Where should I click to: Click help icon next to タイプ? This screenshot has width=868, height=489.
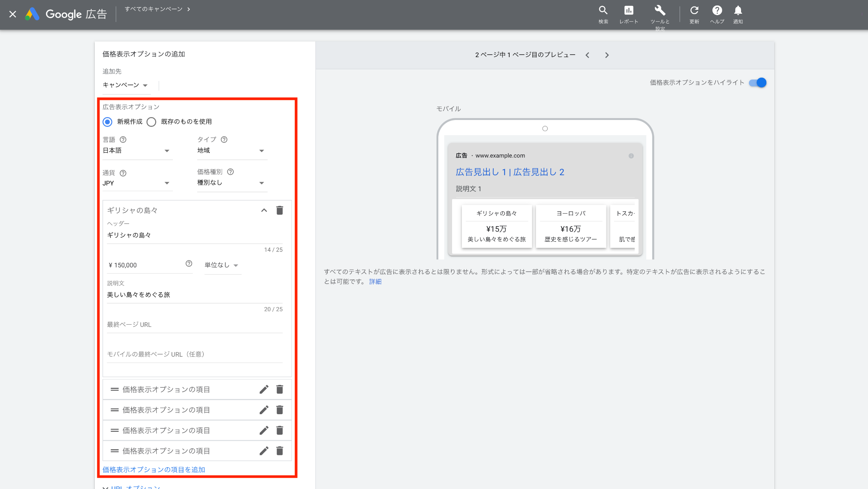pyautogui.click(x=224, y=140)
